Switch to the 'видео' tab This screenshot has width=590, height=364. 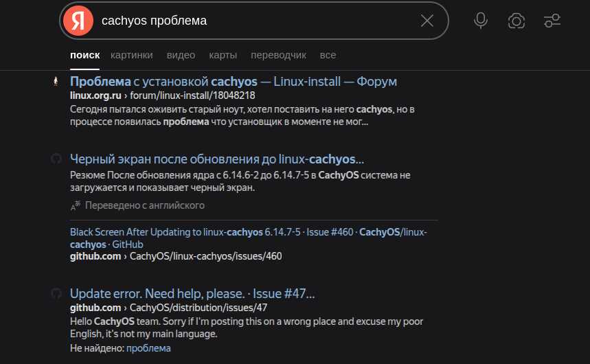pos(181,55)
